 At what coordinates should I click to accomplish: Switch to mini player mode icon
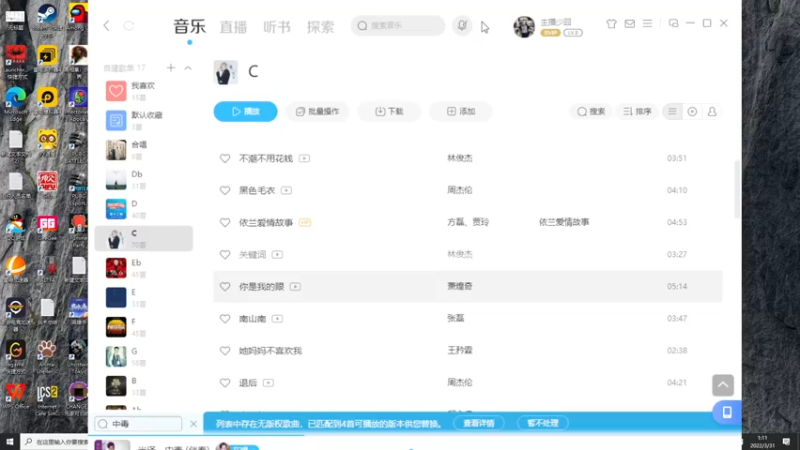(673, 23)
